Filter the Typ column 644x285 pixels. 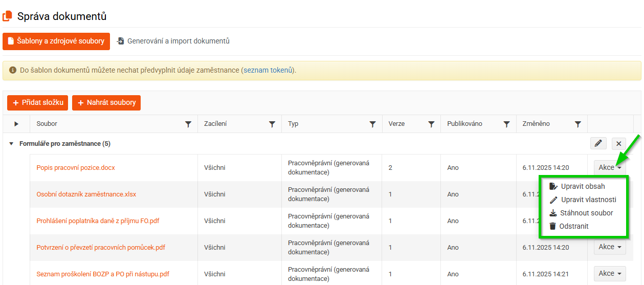pyautogui.click(x=373, y=124)
